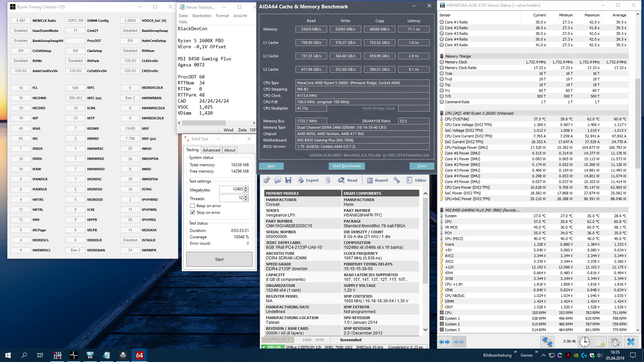The width and height of the screenshot is (644, 362).
Task: Decrease Threads value with down stepper
Action: click(246, 200)
